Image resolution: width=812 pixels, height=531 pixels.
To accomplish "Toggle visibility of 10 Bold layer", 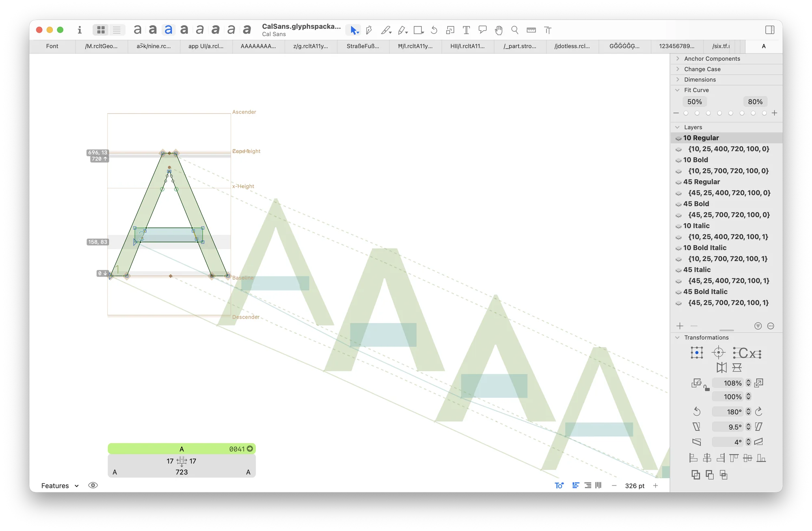I will coord(678,160).
